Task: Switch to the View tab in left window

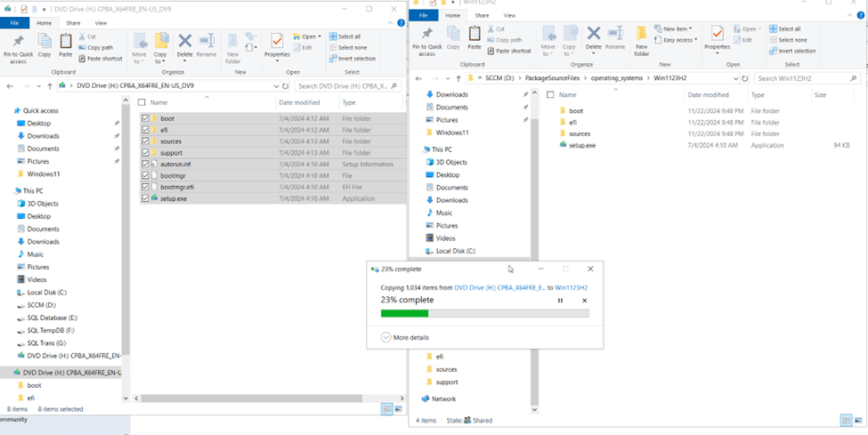Action: [101, 22]
